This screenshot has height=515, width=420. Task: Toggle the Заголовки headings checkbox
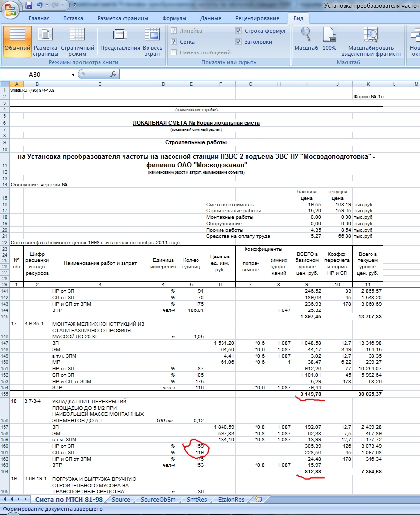(239, 42)
